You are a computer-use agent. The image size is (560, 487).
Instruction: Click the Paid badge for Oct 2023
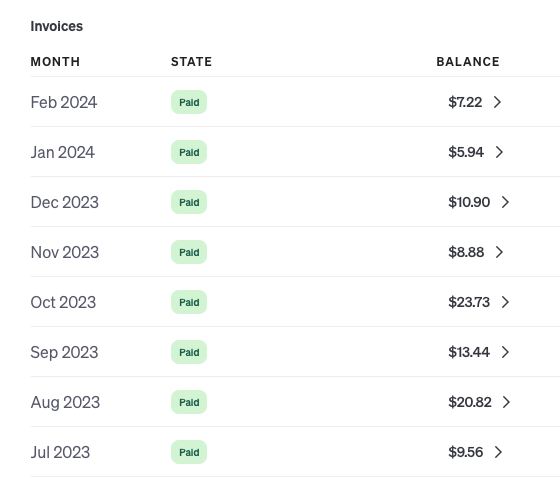coord(189,302)
